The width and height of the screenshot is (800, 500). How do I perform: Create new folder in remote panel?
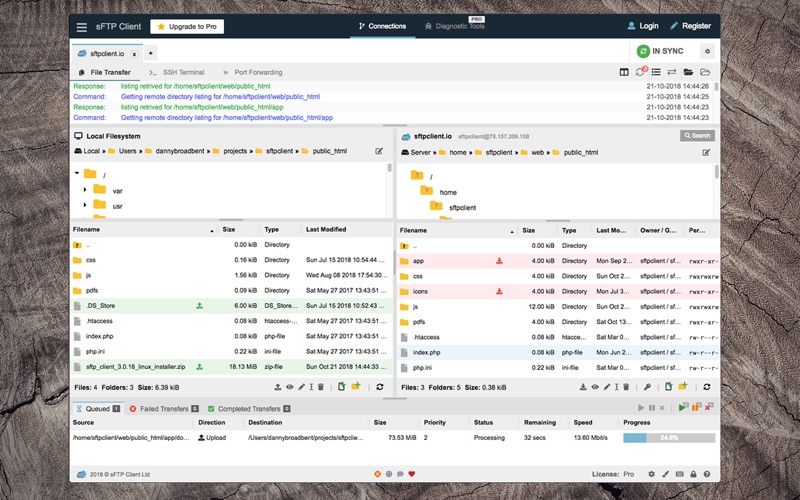[x=683, y=387]
